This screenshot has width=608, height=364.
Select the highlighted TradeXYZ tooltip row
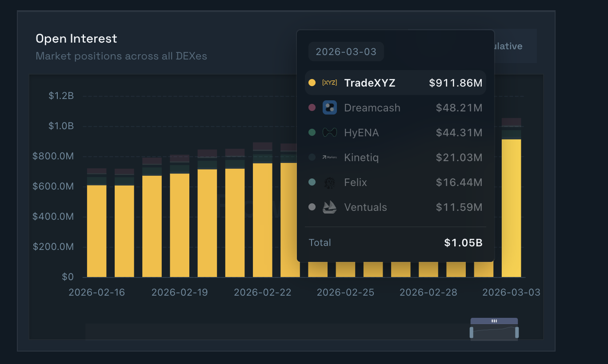pyautogui.click(x=396, y=83)
